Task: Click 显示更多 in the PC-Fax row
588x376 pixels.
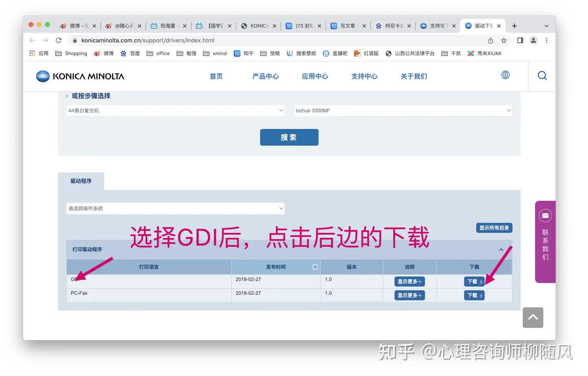Action: click(410, 296)
